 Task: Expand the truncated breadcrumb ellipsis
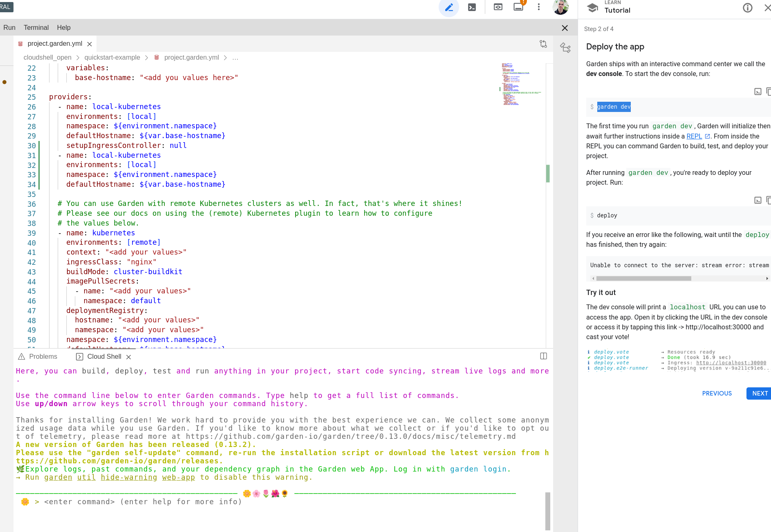point(235,58)
